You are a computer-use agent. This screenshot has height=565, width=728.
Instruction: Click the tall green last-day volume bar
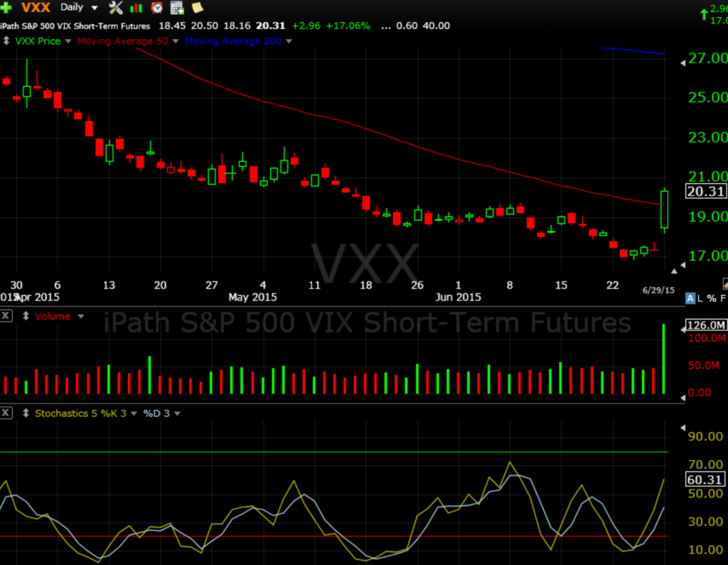tap(663, 358)
